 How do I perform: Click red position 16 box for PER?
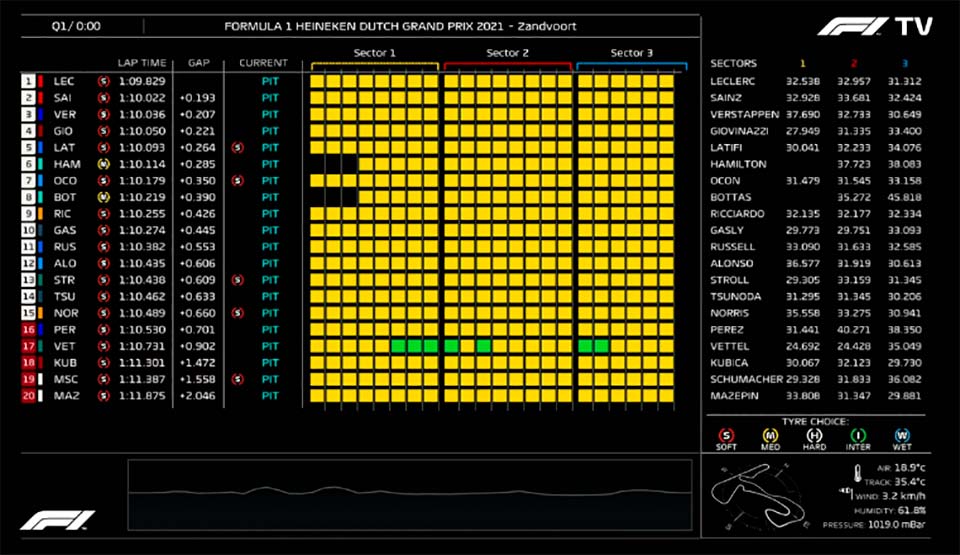(x=28, y=329)
